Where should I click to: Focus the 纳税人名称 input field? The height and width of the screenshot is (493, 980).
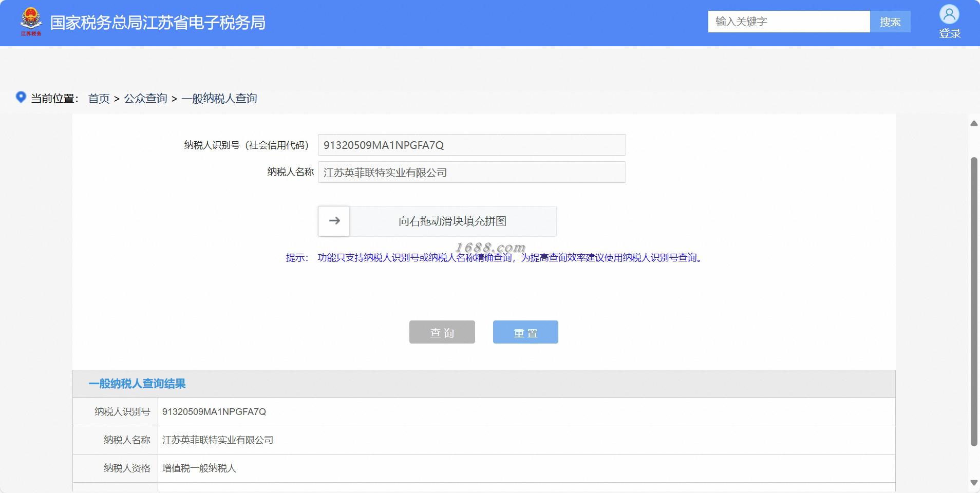[472, 172]
